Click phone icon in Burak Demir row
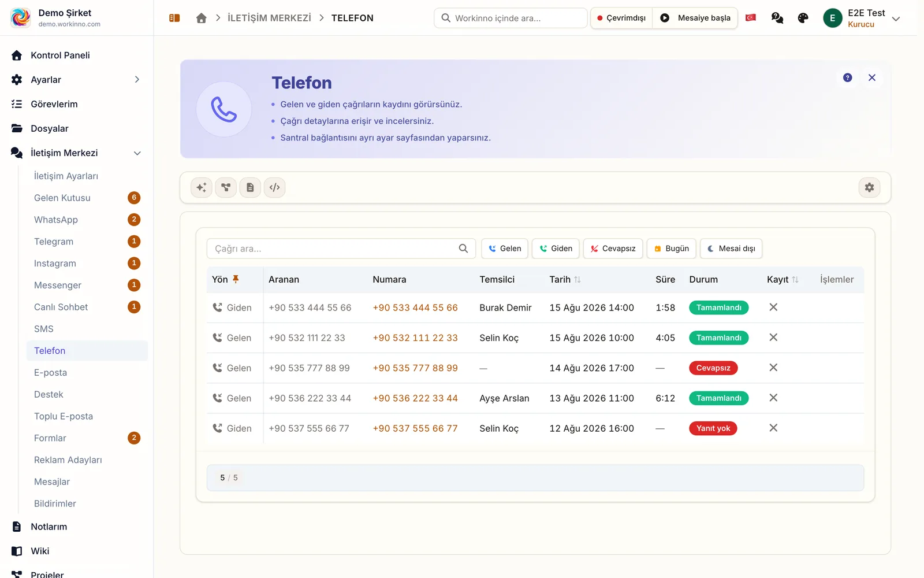The height and width of the screenshot is (578, 924). click(x=217, y=307)
